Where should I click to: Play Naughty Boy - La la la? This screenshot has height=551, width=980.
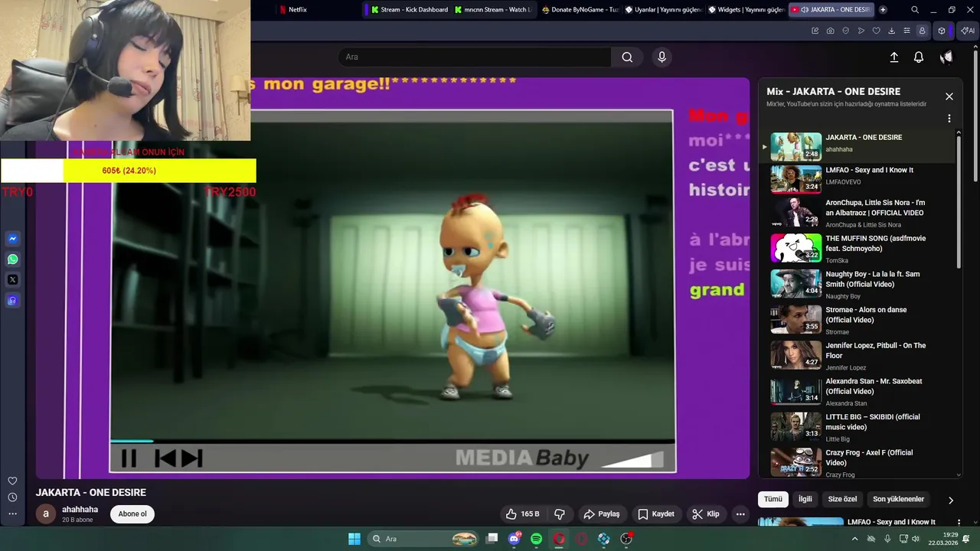tap(857, 284)
